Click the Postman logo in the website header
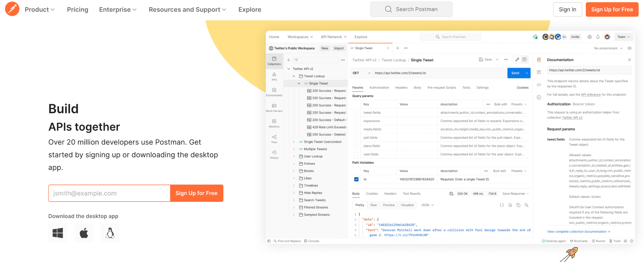This screenshot has height=262, width=644. 12,9
